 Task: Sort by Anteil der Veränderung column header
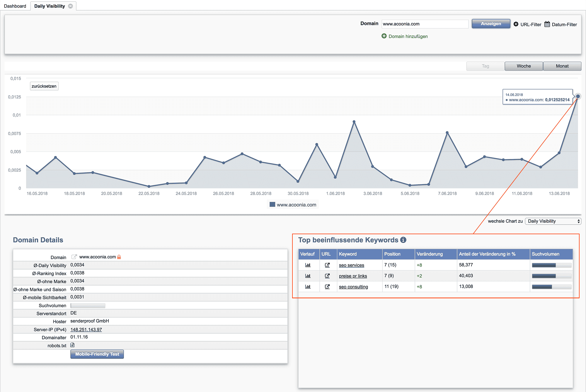click(x=493, y=254)
